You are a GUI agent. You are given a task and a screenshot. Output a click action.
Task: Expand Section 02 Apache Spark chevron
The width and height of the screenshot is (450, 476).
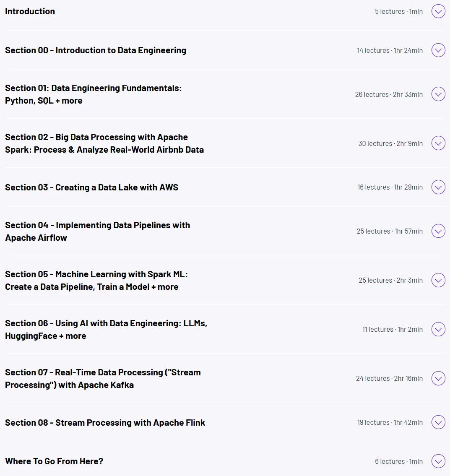point(438,143)
